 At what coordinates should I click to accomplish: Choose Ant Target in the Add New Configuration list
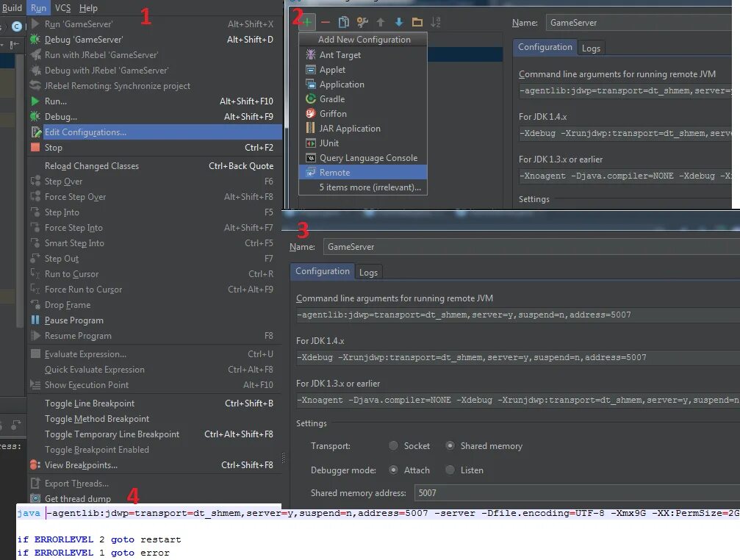click(x=363, y=54)
